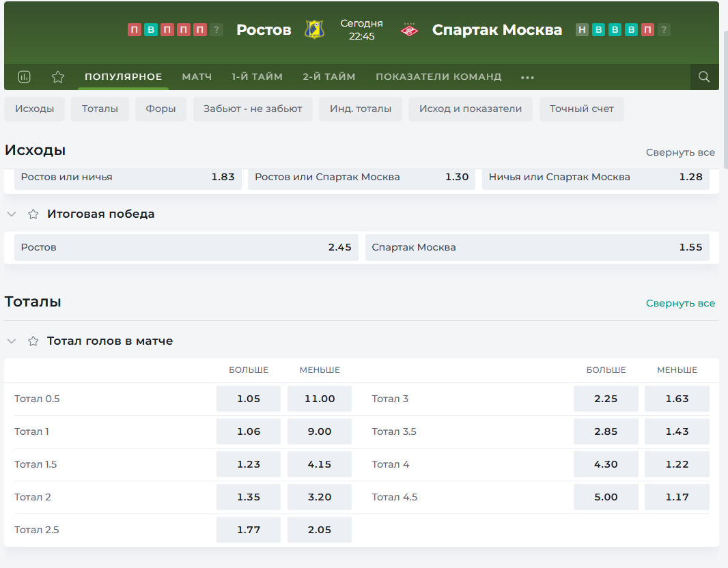Bet on Ростов или ничья at 1.83

(128, 177)
